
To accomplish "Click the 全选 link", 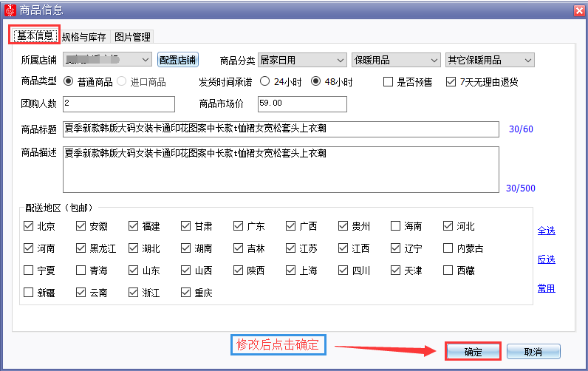I will click(547, 231).
